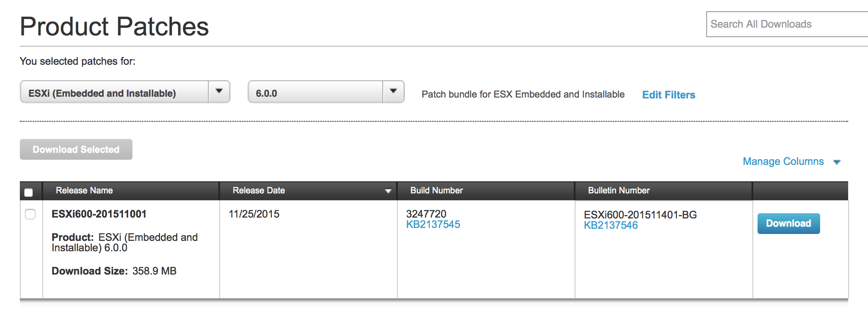Click the blue Download button

pyautogui.click(x=789, y=224)
